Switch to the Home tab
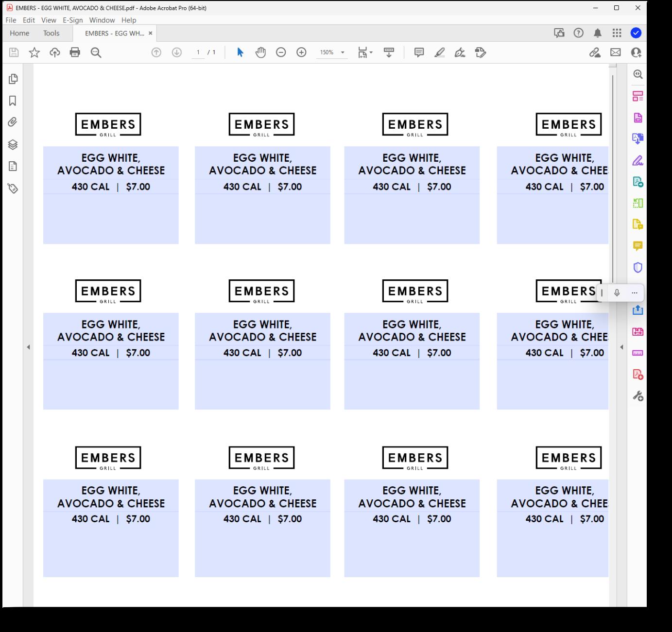672x632 pixels. (19, 33)
